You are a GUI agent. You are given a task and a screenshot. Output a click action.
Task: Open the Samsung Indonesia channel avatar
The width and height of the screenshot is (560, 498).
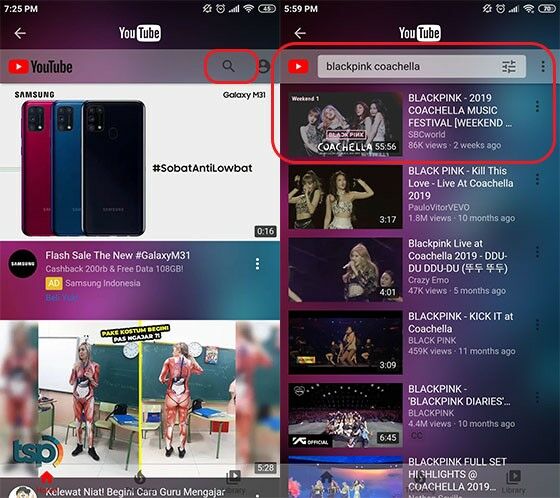(22, 264)
